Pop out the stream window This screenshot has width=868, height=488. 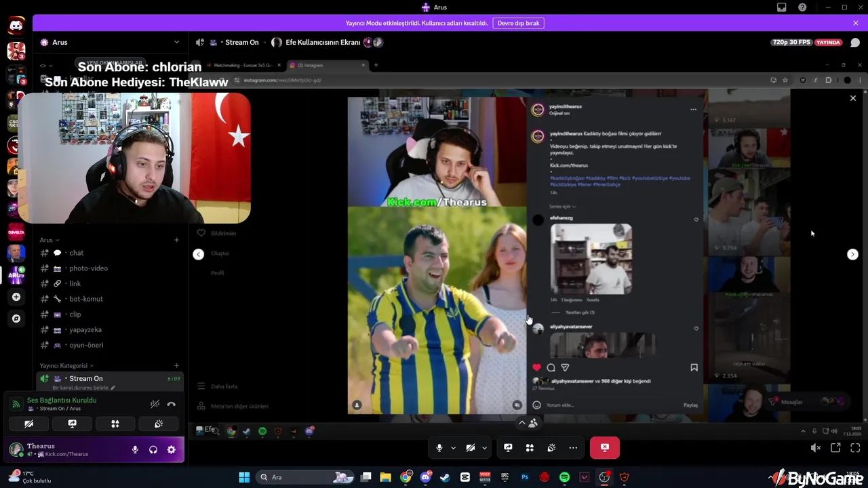pos(835,447)
